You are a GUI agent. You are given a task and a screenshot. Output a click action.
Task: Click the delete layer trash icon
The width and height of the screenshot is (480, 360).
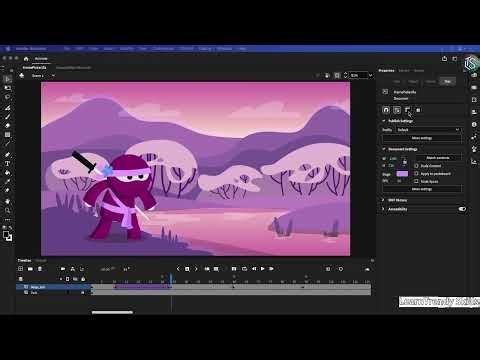40,269
